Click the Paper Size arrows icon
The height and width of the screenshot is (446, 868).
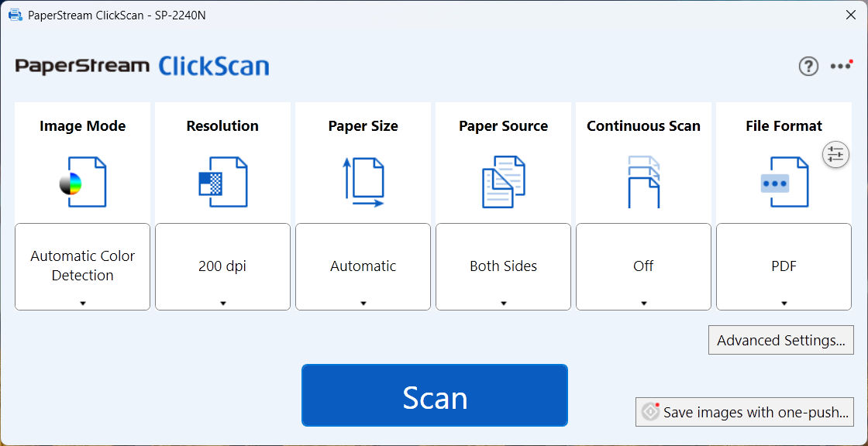point(363,182)
